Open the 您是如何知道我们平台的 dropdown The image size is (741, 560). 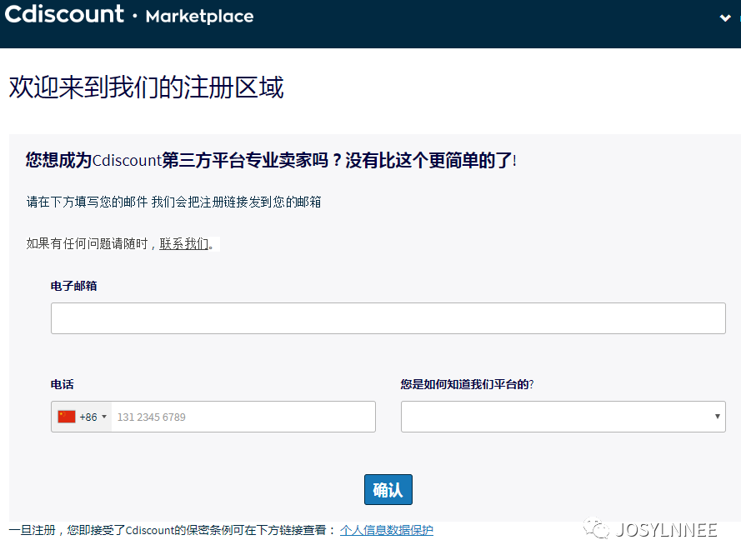pos(563,417)
